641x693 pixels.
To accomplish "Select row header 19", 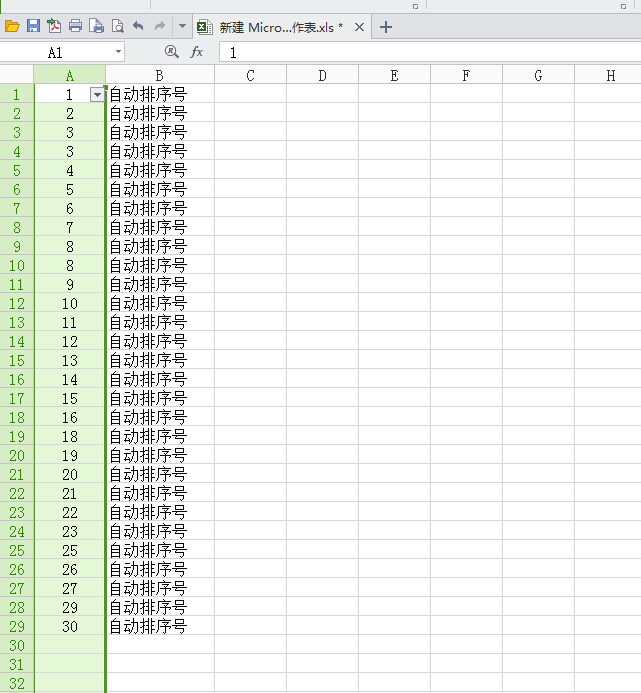I will tap(17, 437).
